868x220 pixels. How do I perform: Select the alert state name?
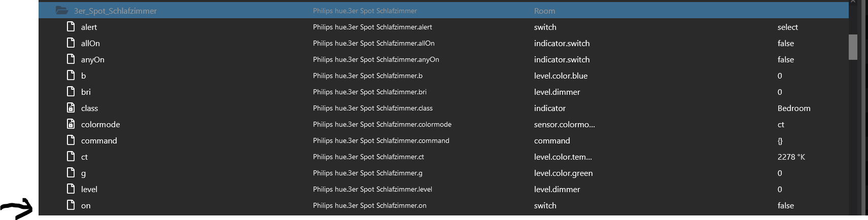coord(89,27)
